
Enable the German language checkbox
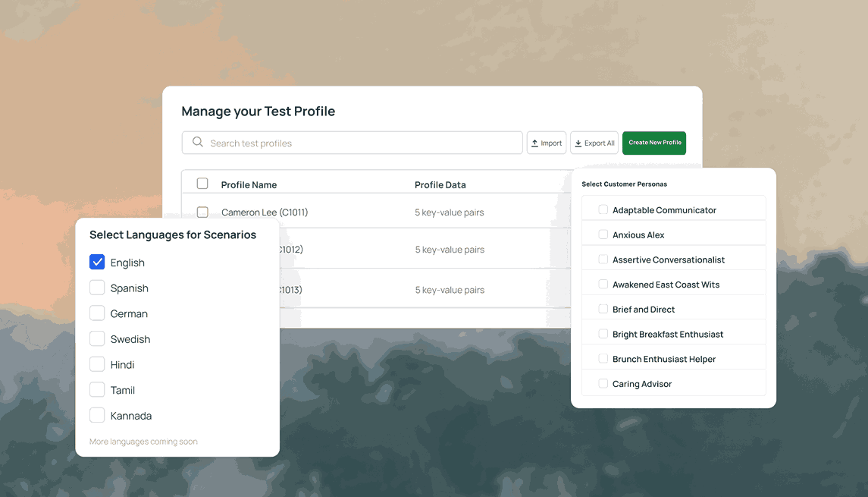97,313
